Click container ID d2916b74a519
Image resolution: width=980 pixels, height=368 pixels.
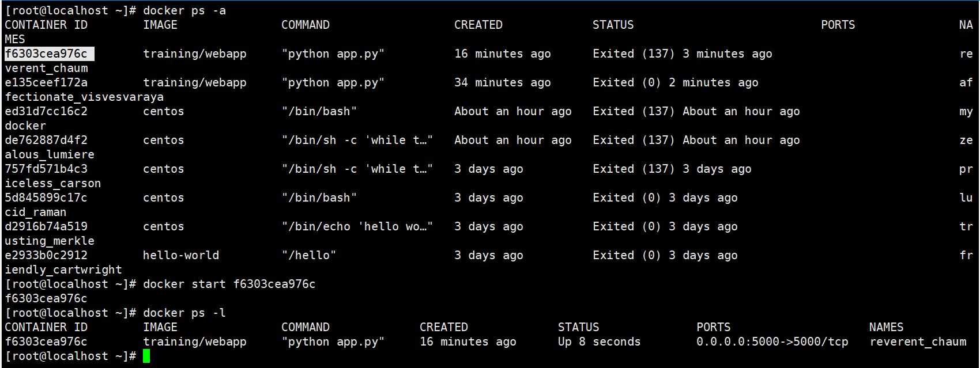46,226
